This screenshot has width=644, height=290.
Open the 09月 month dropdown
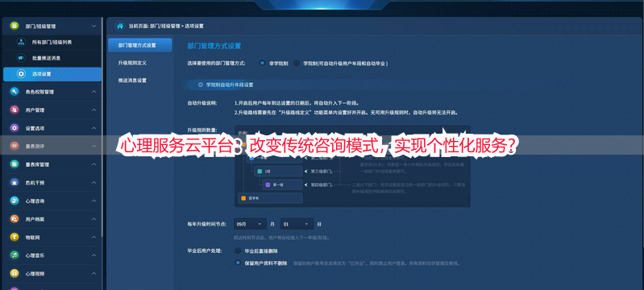250,224
